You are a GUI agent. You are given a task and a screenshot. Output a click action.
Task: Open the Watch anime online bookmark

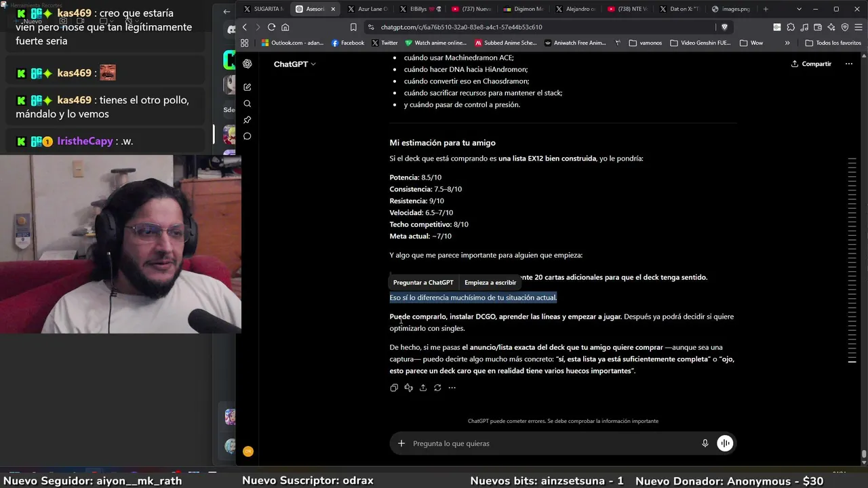(x=435, y=43)
